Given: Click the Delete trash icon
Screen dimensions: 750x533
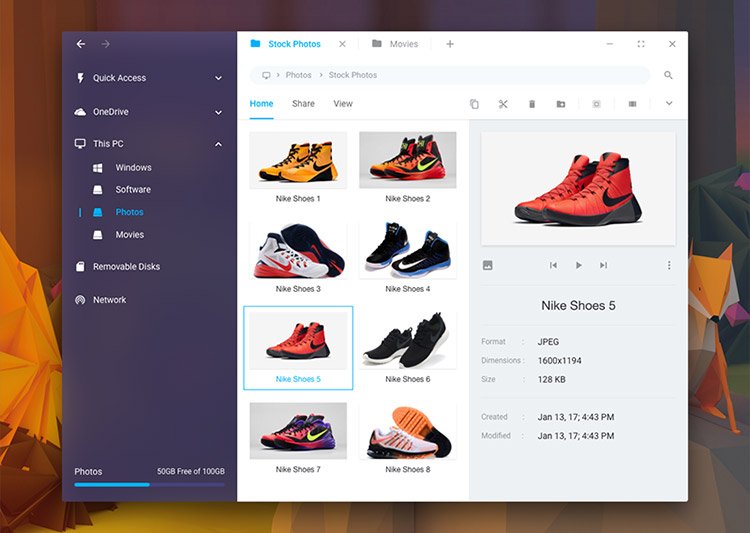Looking at the screenshot, I should tap(532, 104).
